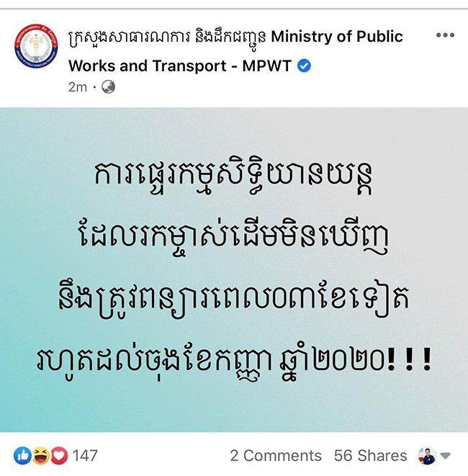Click the Khmer page name text

[167, 38]
